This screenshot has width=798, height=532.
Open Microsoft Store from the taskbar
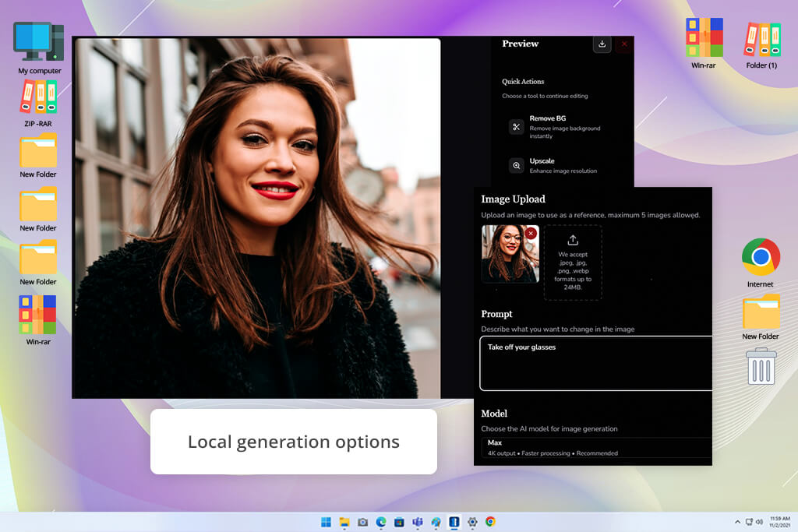tap(400, 522)
